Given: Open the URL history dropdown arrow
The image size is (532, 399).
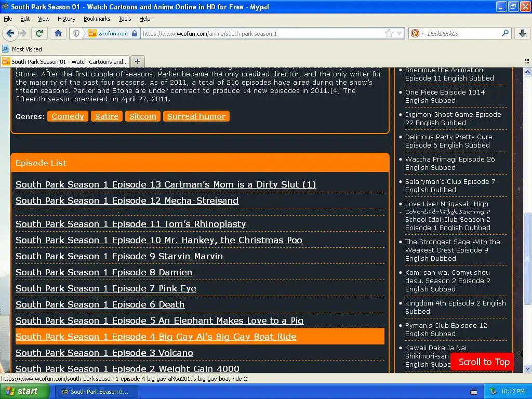Looking at the screenshot, I should 400,33.
